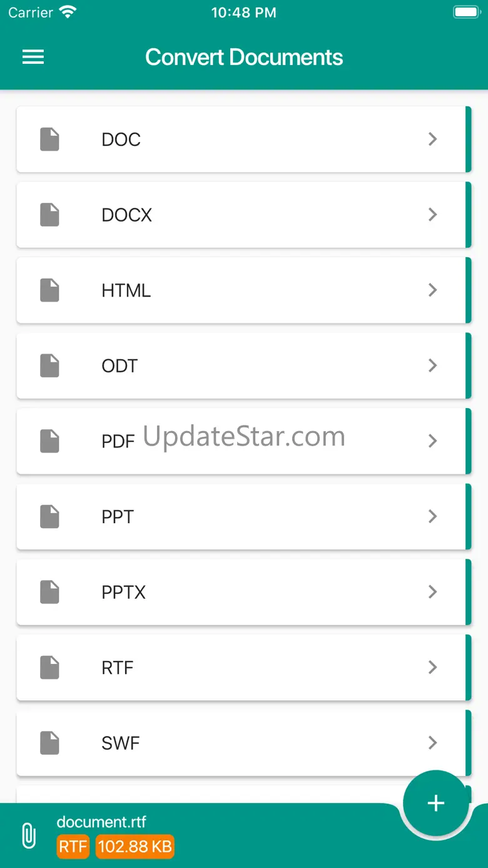This screenshot has height=868, width=488.
Task: Expand the DOCX row chevron
Action: tap(432, 215)
